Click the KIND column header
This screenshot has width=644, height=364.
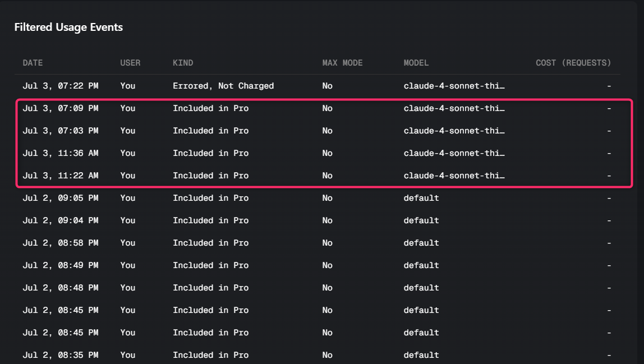pos(183,63)
